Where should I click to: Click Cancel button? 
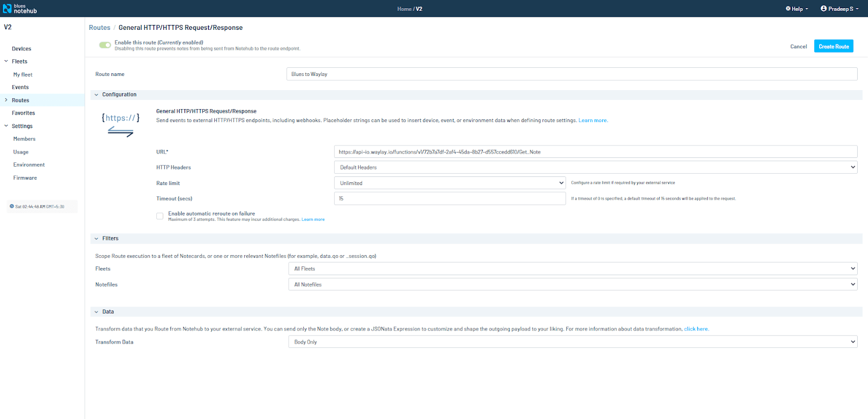[799, 47]
